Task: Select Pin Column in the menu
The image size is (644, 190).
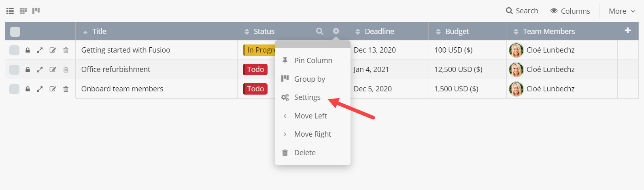Action: tap(313, 61)
